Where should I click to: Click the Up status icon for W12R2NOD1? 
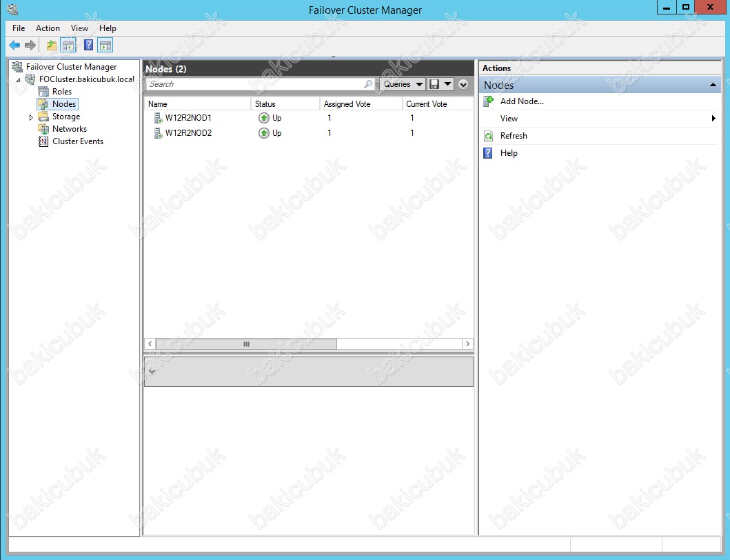[x=264, y=118]
